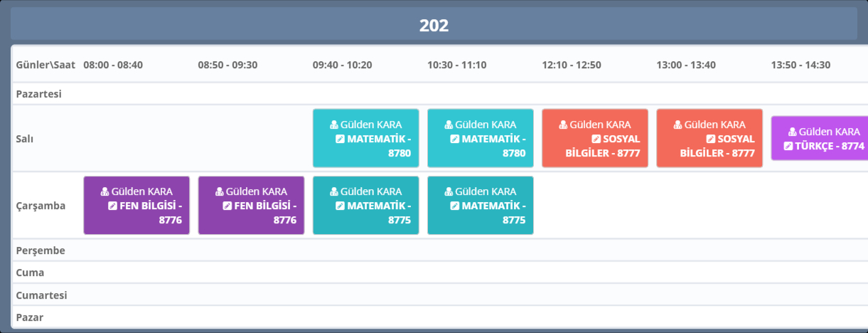Viewport: 868px width, 333px height.
Task: Click the 08:00 - 08:40 column header
Action: click(x=113, y=65)
